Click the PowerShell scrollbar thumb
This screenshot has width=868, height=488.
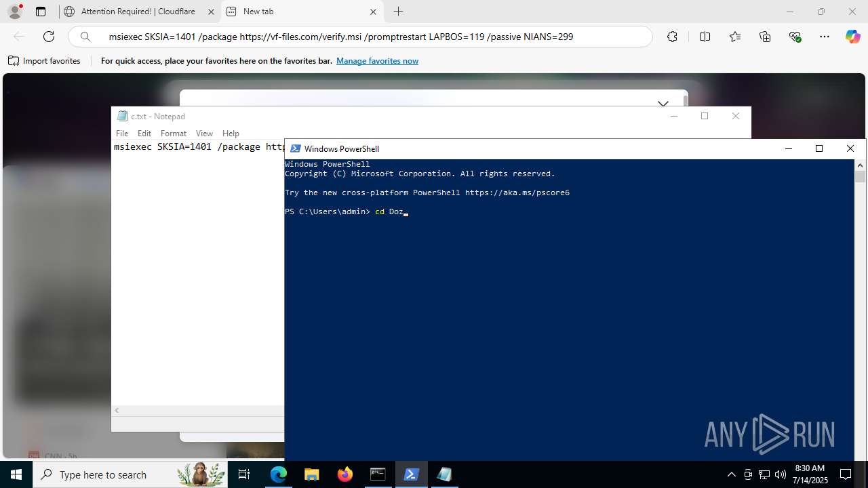pyautogui.click(x=861, y=176)
